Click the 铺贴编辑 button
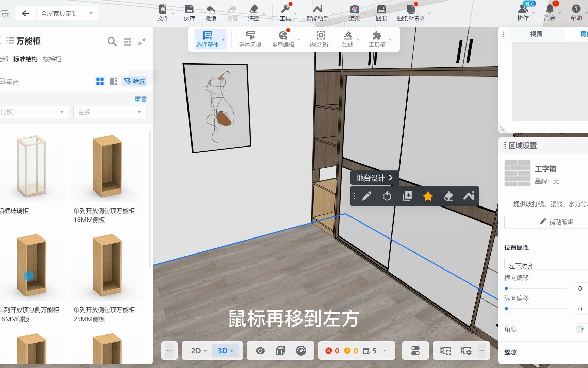This screenshot has height=368, width=588. [x=546, y=222]
